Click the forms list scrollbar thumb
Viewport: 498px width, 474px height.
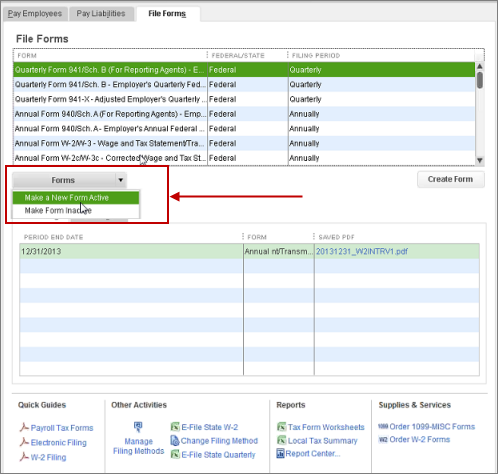point(480,80)
